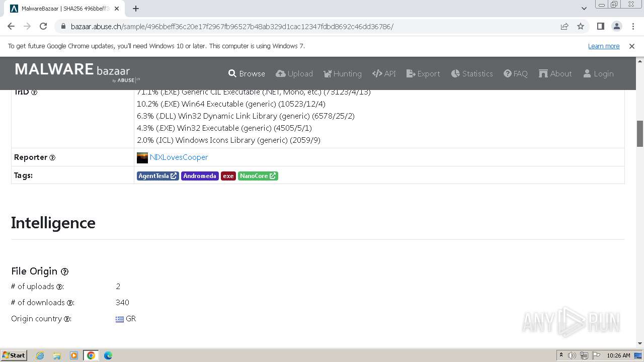
Task: Open Microsoft Edge from taskbar
Action: click(108, 355)
